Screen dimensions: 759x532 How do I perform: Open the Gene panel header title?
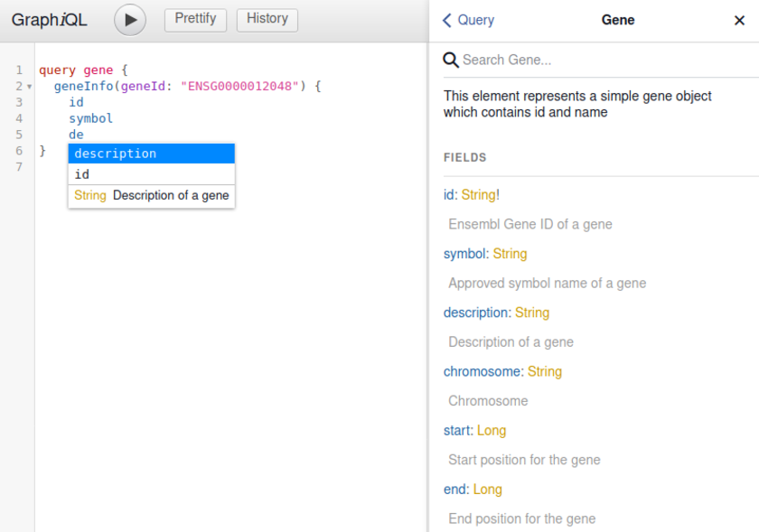[x=618, y=19]
